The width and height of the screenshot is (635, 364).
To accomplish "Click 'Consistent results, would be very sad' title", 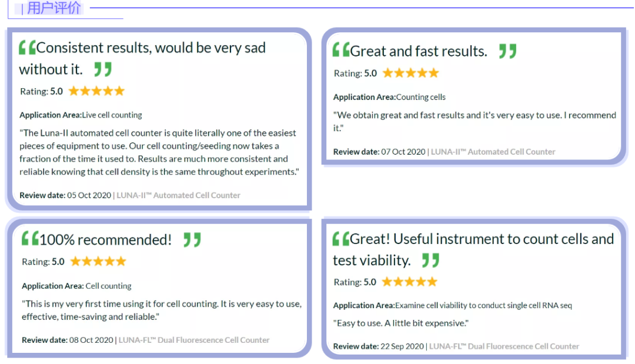I will 151,48.
